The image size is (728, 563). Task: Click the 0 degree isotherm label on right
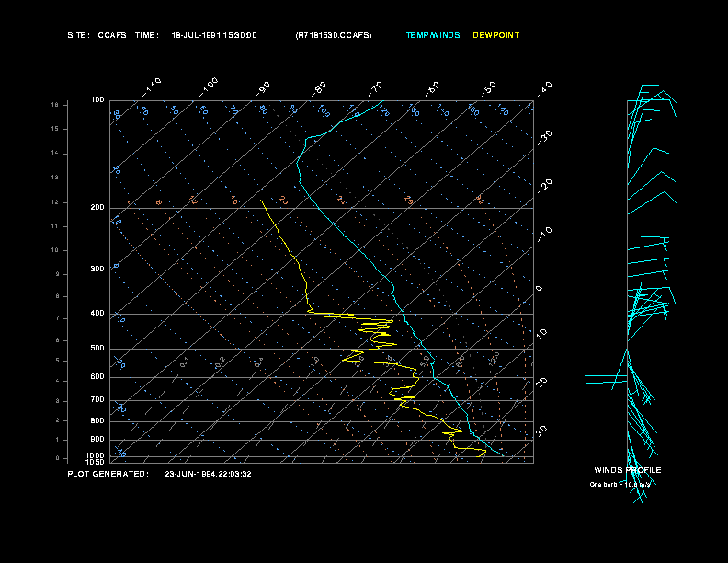pos(539,289)
